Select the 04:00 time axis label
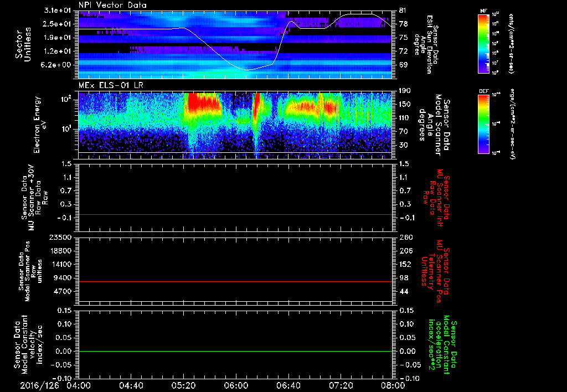 (79, 385)
